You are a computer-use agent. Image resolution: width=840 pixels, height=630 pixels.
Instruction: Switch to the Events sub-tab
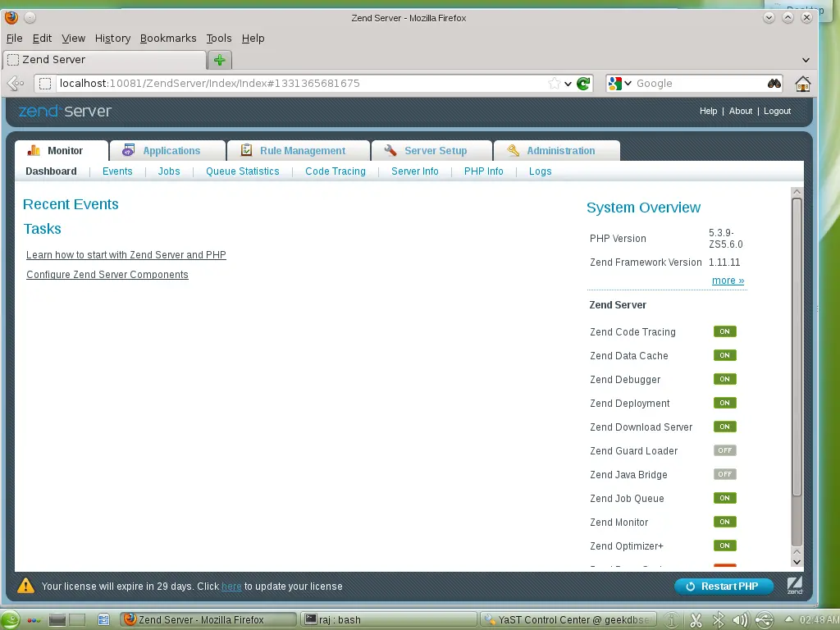click(x=117, y=171)
